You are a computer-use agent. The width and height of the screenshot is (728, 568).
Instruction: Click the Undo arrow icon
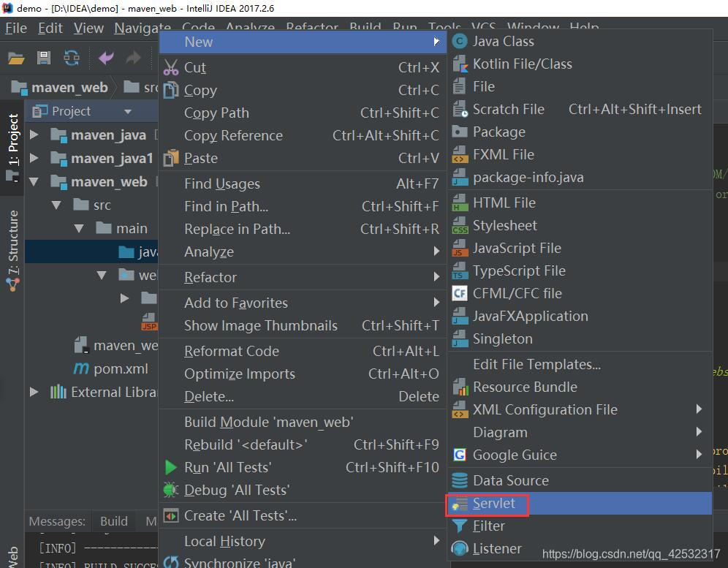(106, 58)
